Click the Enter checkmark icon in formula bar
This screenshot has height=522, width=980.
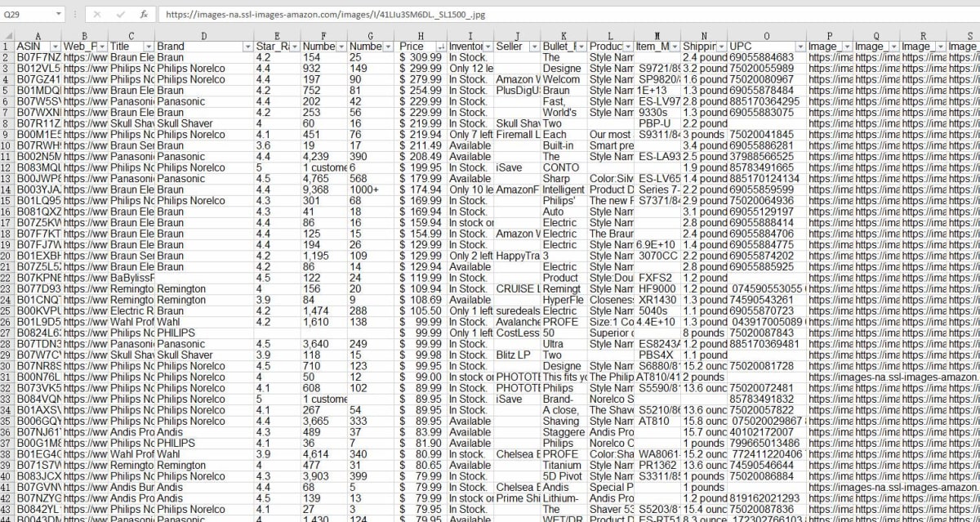120,14
